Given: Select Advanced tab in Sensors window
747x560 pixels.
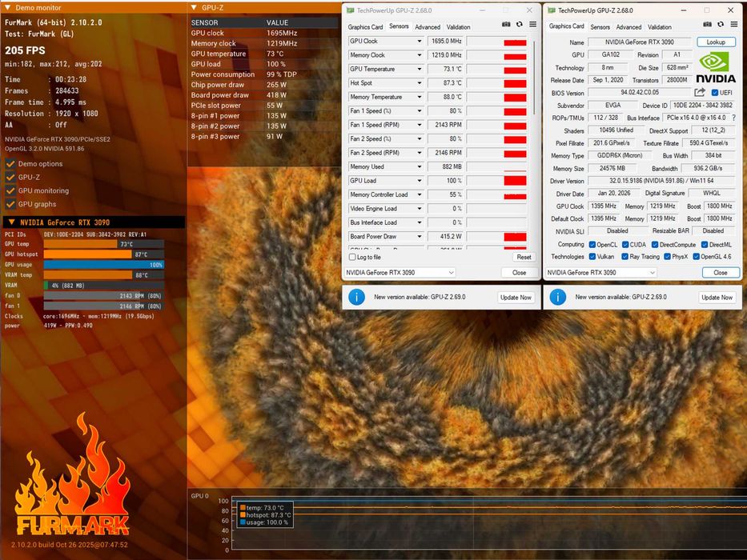Looking at the screenshot, I should coord(428,27).
